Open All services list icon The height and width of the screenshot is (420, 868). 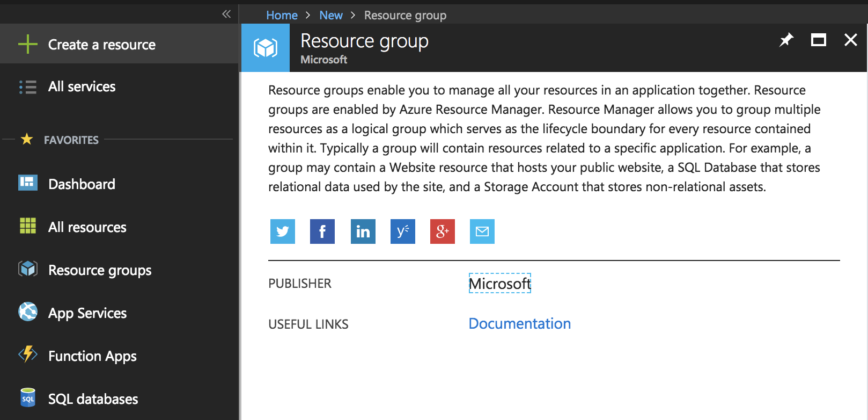coord(28,87)
